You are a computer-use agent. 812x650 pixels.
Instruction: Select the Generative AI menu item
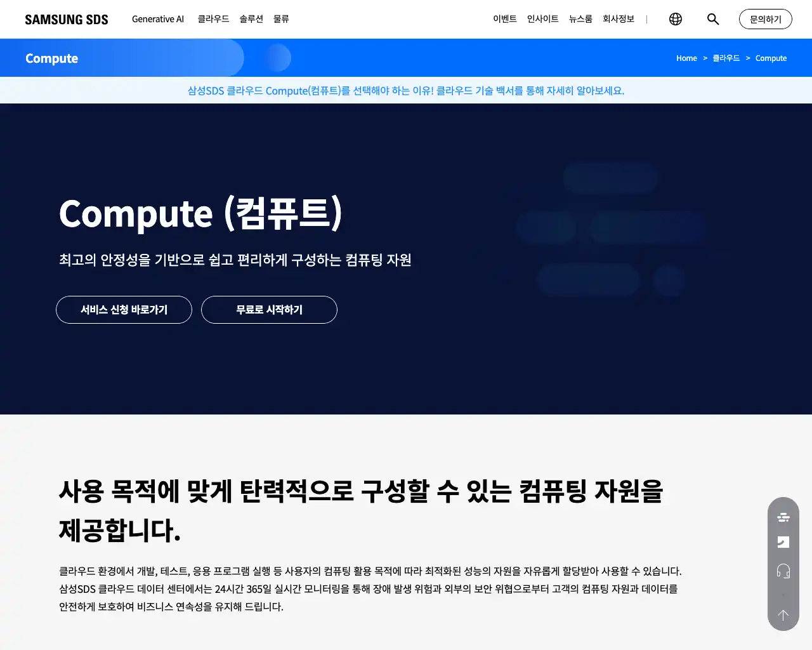click(157, 19)
